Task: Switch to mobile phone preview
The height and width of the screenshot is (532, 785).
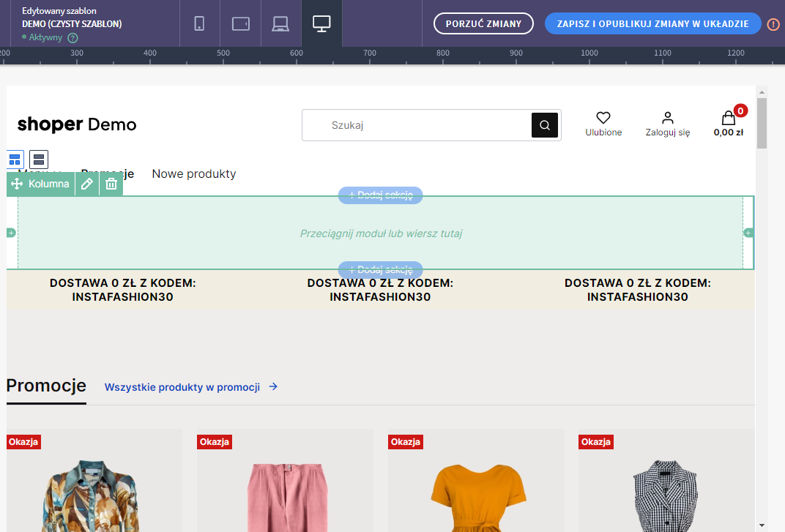Action: click(199, 23)
